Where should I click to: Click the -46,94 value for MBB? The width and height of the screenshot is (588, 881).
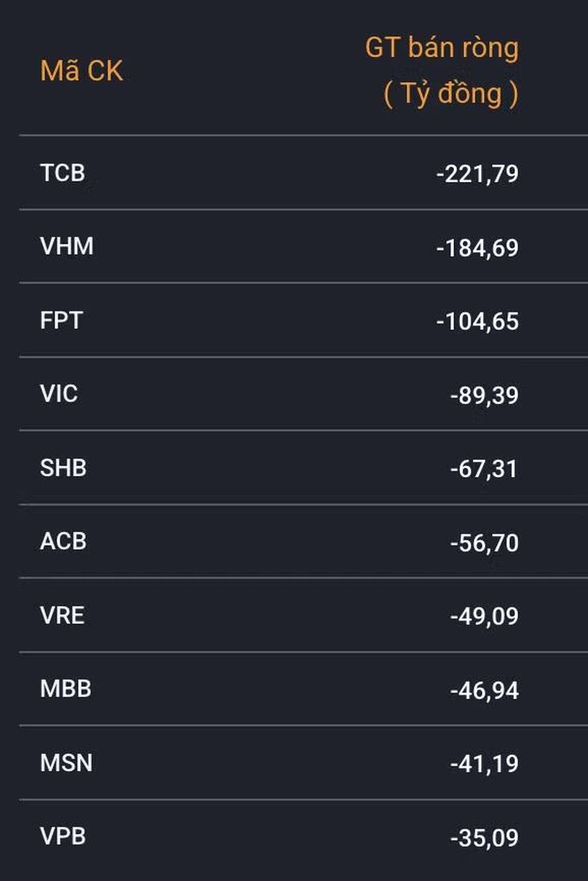(x=485, y=690)
